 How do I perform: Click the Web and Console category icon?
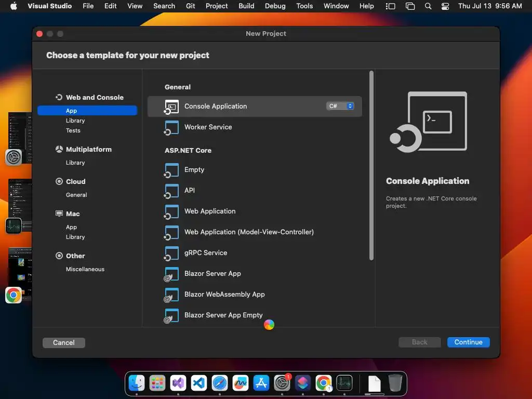[59, 97]
